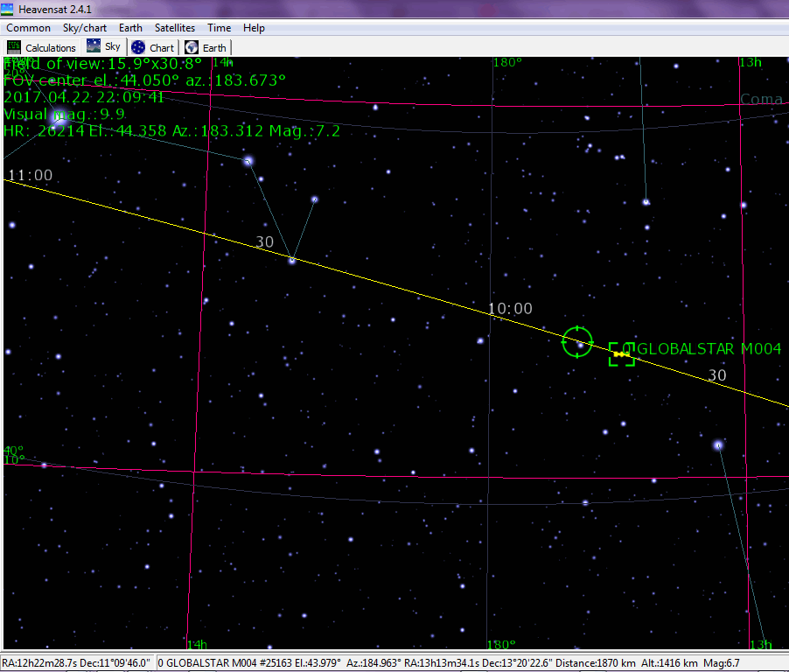Open the Sky/chart menu
The height and width of the screenshot is (672, 789).
tap(85, 28)
